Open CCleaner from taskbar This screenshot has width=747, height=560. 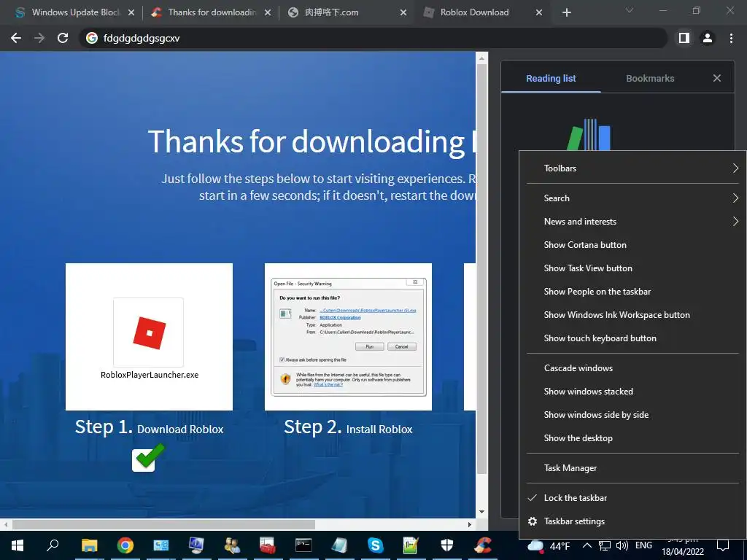coord(483,545)
